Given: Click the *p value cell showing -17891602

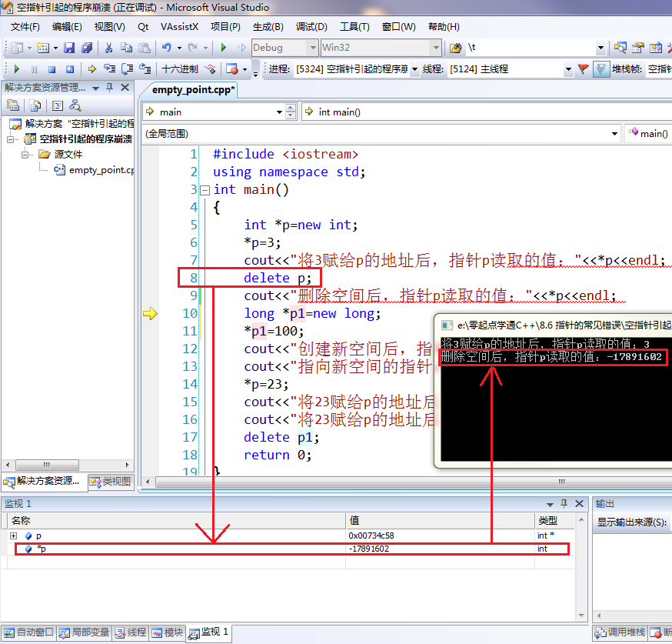Looking at the screenshot, I should 440,549.
